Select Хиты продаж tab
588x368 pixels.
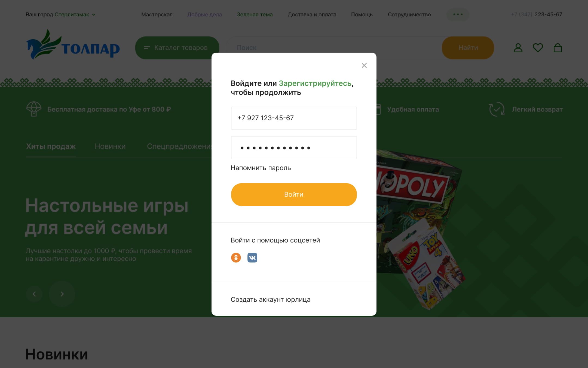pyautogui.click(x=51, y=146)
